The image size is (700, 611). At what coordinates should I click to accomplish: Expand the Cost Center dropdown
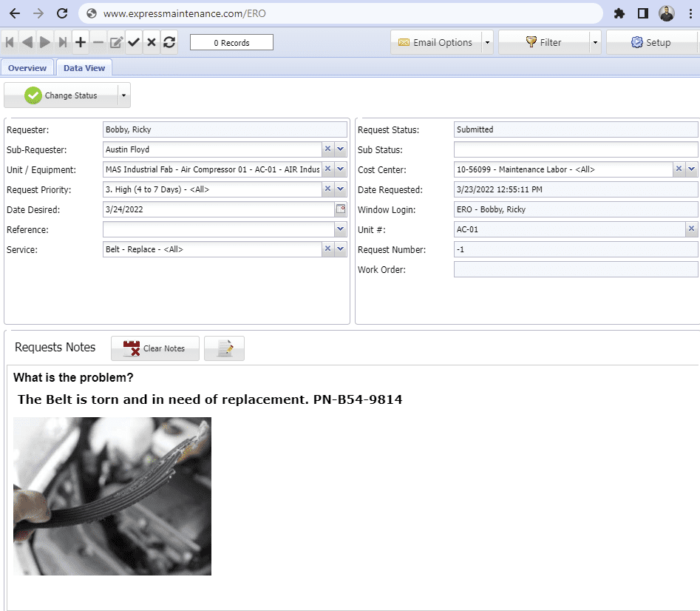coord(692,169)
